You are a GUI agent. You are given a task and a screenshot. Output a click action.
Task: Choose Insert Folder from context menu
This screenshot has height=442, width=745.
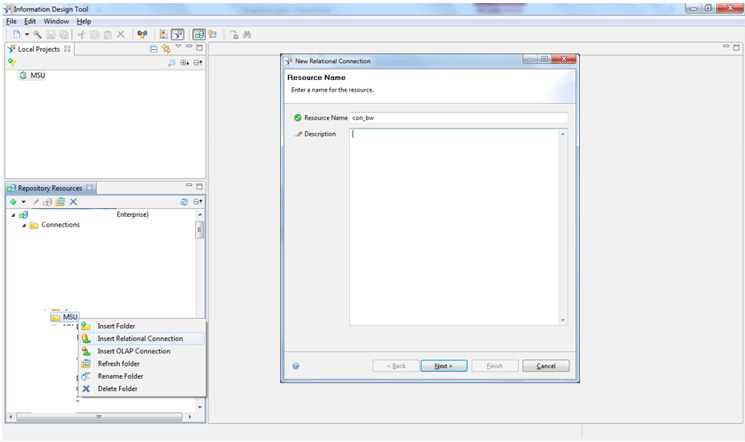pyautogui.click(x=142, y=326)
